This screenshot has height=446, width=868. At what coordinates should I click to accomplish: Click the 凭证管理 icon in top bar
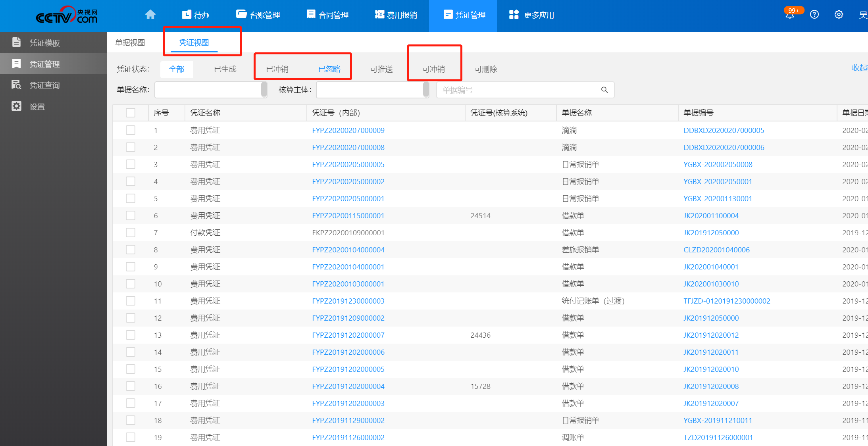click(448, 15)
